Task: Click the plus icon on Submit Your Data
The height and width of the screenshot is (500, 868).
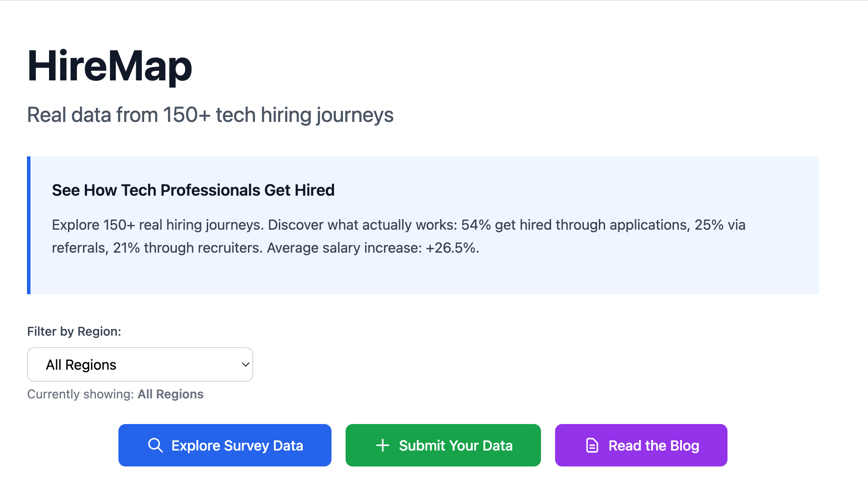Action: point(382,445)
